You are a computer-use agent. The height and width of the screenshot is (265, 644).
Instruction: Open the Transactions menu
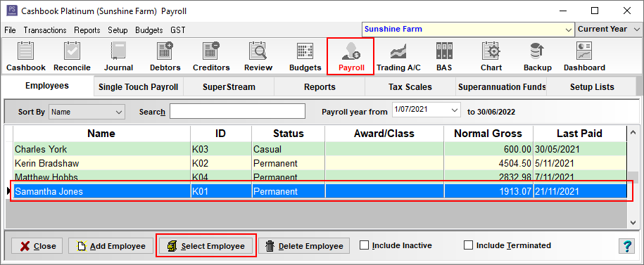(x=45, y=30)
